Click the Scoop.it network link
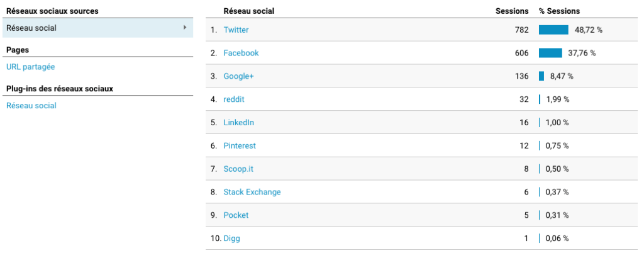The width and height of the screenshot is (644, 253). point(238,169)
